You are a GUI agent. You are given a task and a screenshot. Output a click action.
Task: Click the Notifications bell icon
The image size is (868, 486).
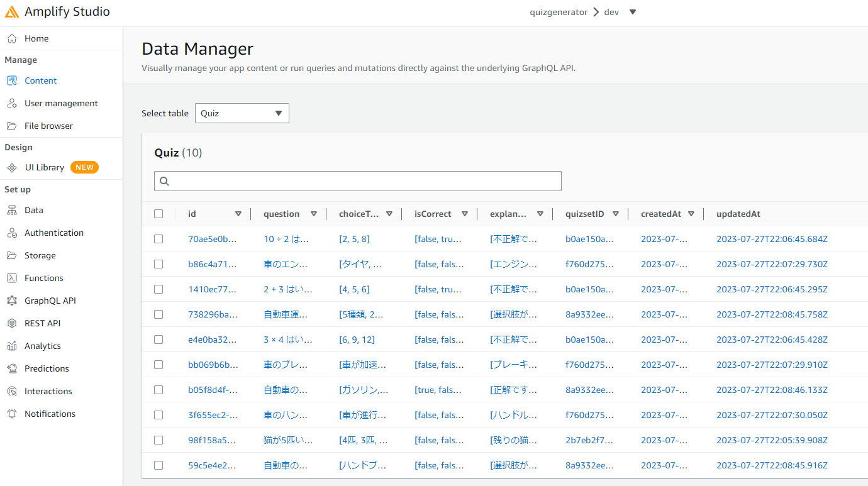pos(12,414)
